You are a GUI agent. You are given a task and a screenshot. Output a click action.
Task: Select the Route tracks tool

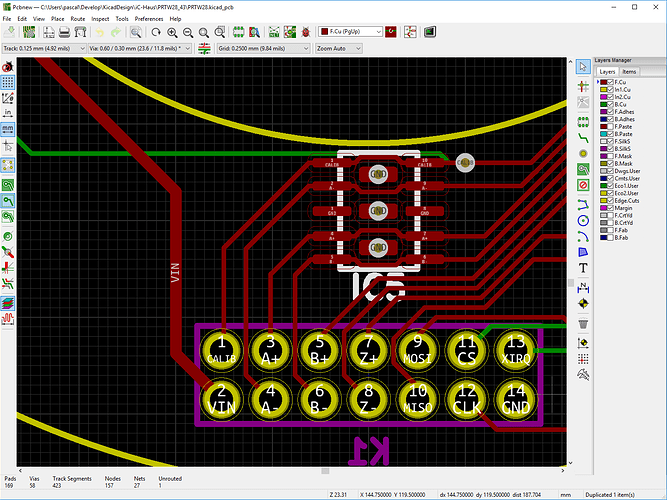583,138
